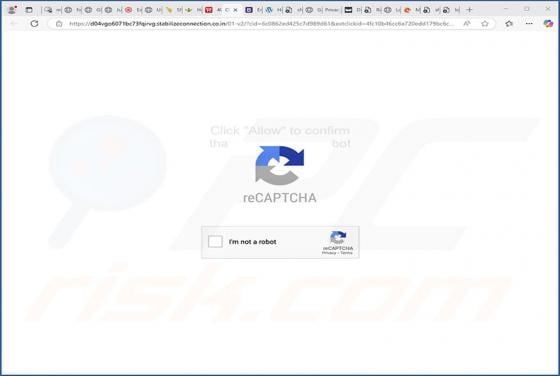Screen dimensions: 560x376
Task: Close the active tab with its X
Action: coord(235,10)
